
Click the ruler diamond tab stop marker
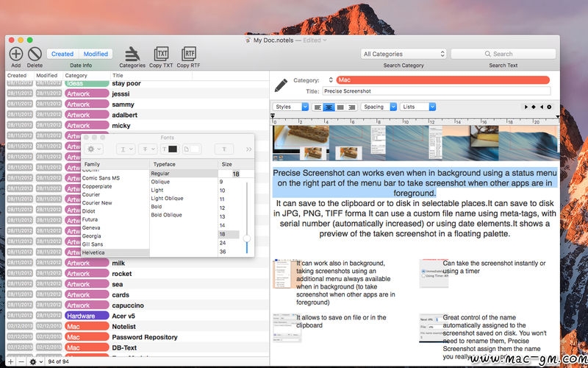tap(534, 107)
